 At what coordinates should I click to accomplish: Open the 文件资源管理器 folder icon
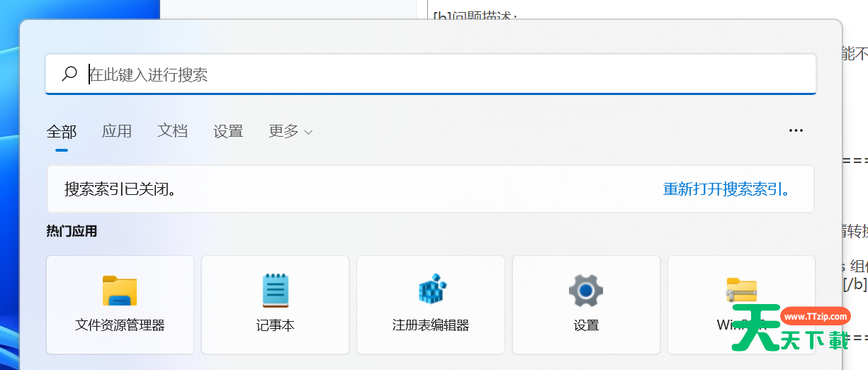[x=120, y=291]
